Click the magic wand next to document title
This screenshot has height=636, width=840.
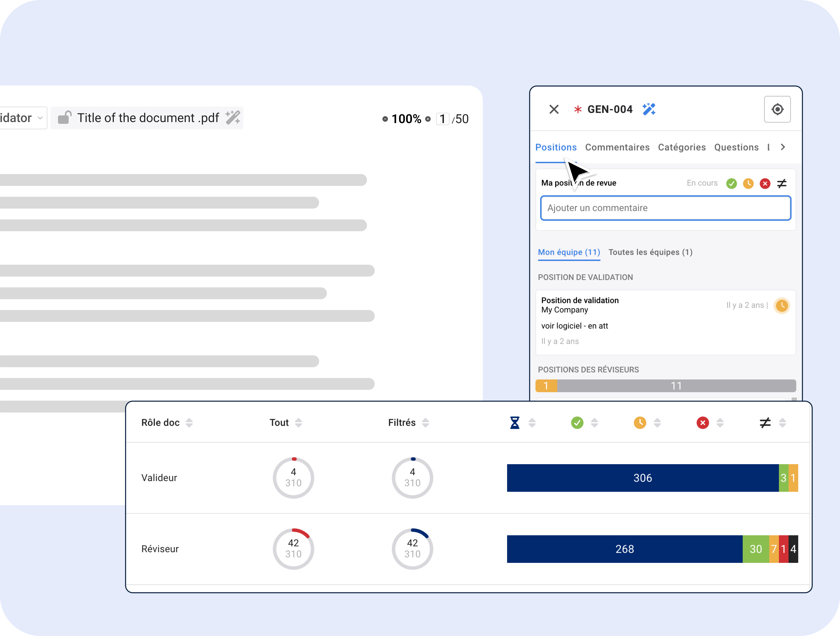click(x=233, y=118)
